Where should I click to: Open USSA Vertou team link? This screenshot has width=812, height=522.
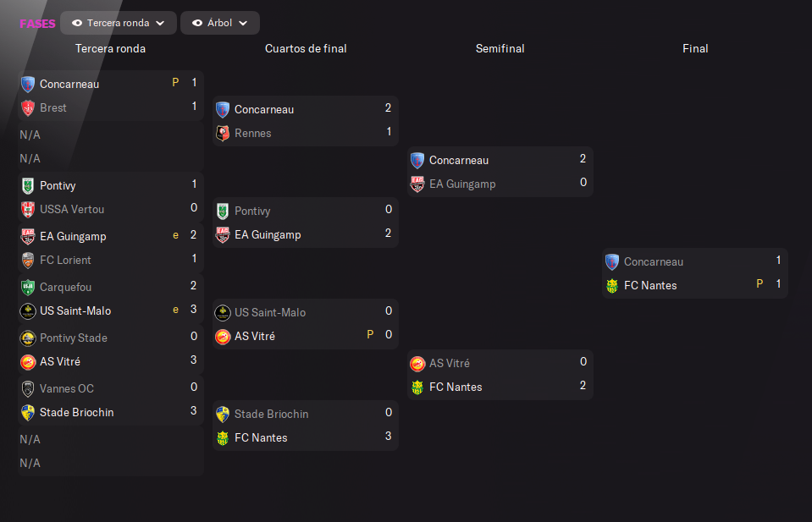[x=72, y=210]
